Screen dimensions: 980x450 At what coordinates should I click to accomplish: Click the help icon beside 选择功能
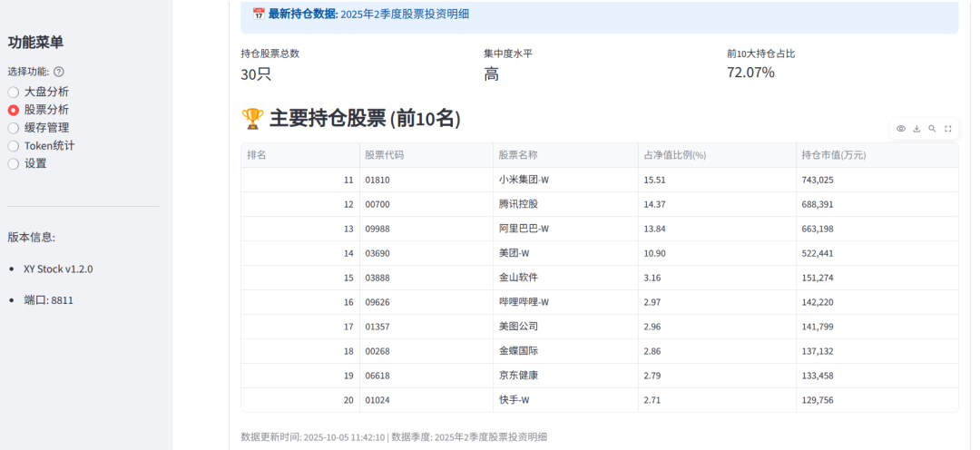click(59, 72)
